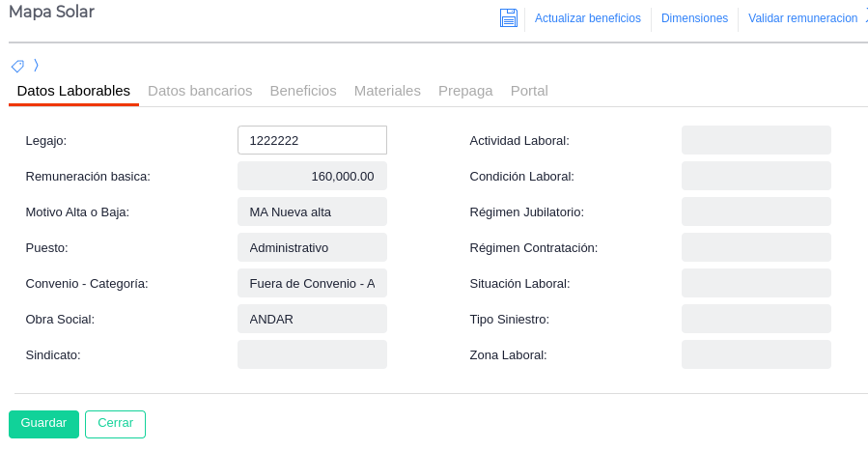Viewport: 868px width, 451px height.
Task: Click the empty Actividad Laboral field
Action: 756,140
